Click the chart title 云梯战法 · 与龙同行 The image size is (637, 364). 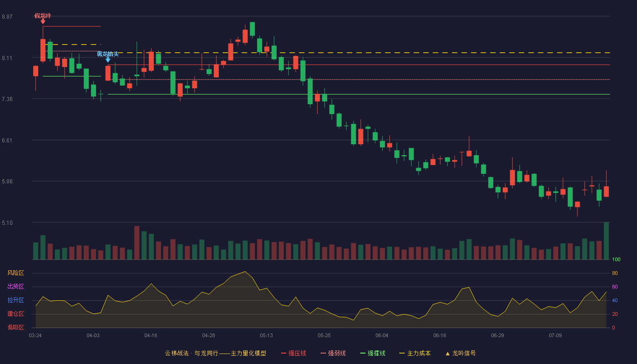pyautogui.click(x=192, y=353)
